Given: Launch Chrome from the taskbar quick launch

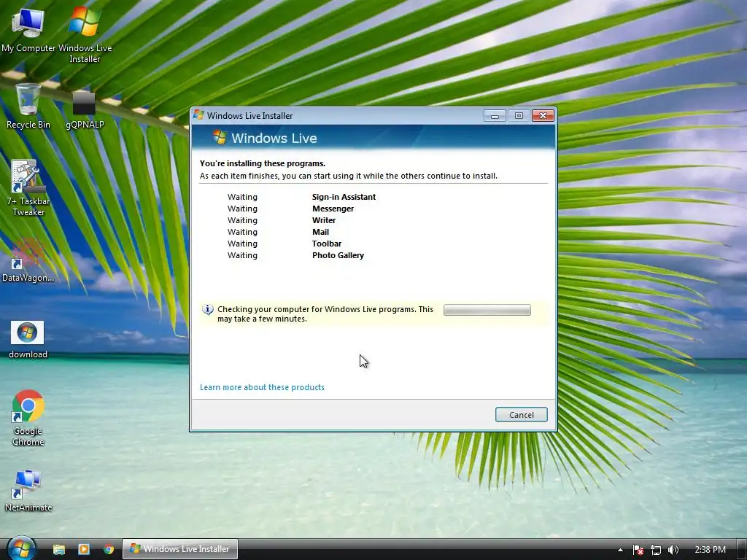Looking at the screenshot, I should click(x=109, y=549).
